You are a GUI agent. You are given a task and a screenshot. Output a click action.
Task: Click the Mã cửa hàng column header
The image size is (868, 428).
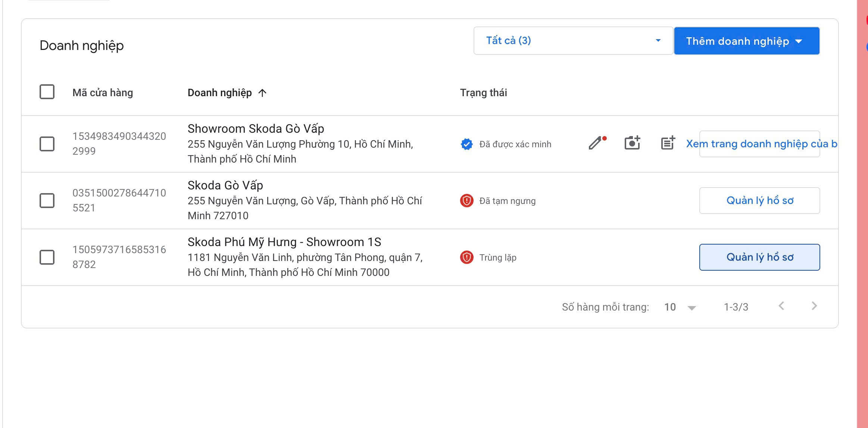coord(103,93)
